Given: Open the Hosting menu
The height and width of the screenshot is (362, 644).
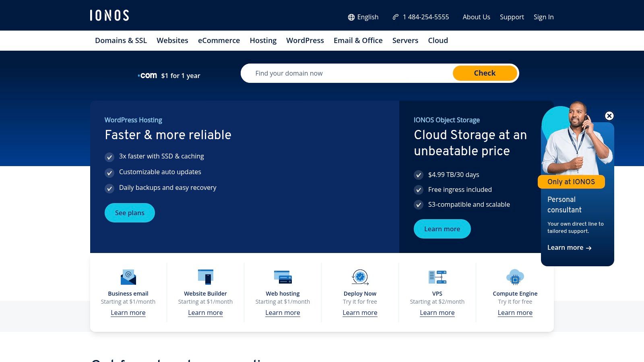Looking at the screenshot, I should 263,40.
